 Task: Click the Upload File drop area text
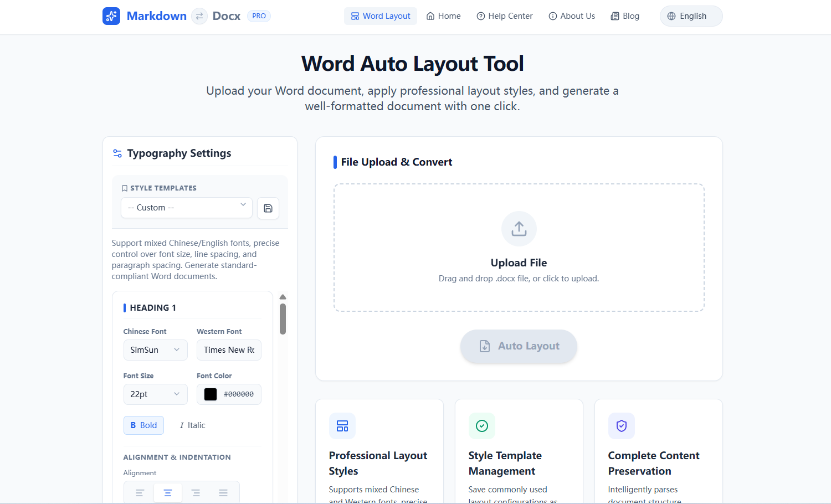519,263
